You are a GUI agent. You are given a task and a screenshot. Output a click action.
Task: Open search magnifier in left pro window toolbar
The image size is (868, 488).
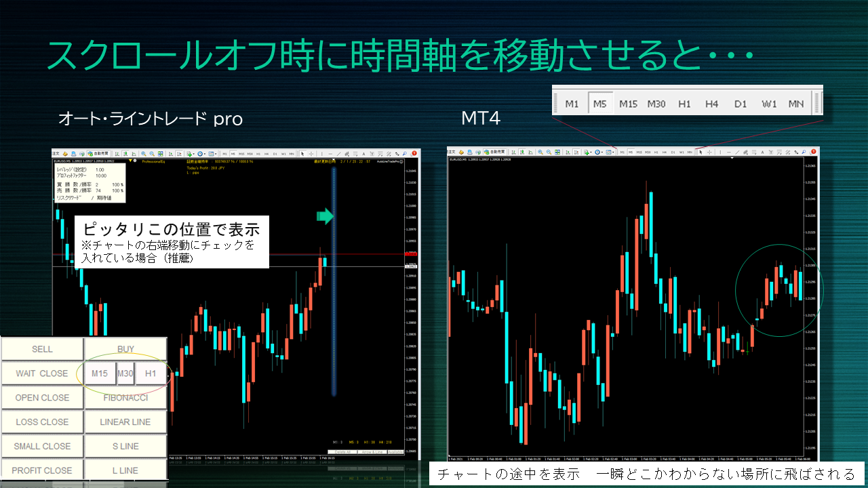click(x=406, y=154)
